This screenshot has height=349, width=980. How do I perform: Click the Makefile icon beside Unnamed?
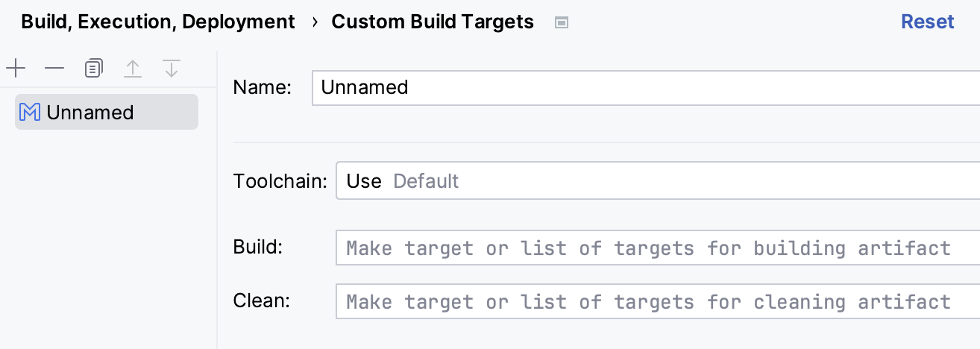(30, 113)
